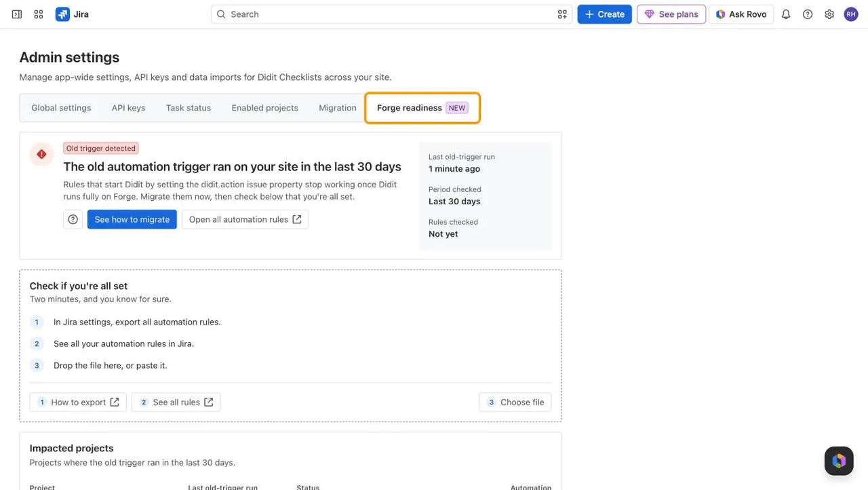This screenshot has height=490, width=868.
Task: Open the app switcher grid icon
Action: (39, 14)
